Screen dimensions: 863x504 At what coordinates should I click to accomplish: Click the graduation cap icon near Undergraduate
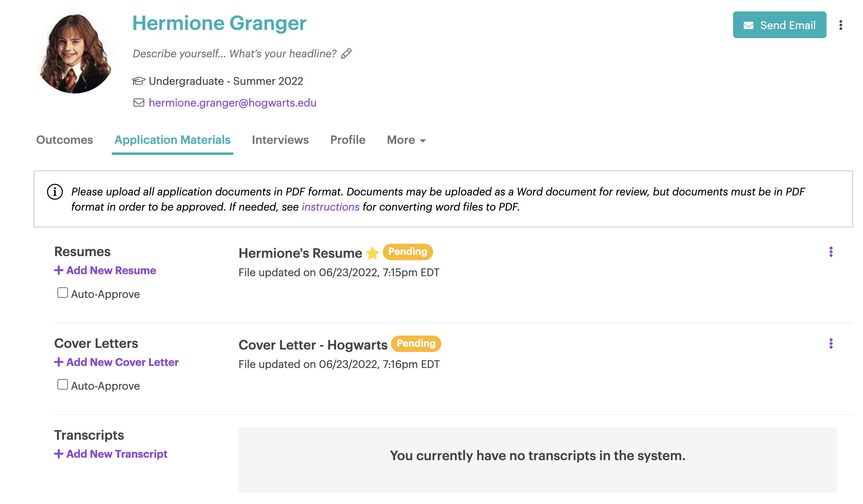point(139,81)
